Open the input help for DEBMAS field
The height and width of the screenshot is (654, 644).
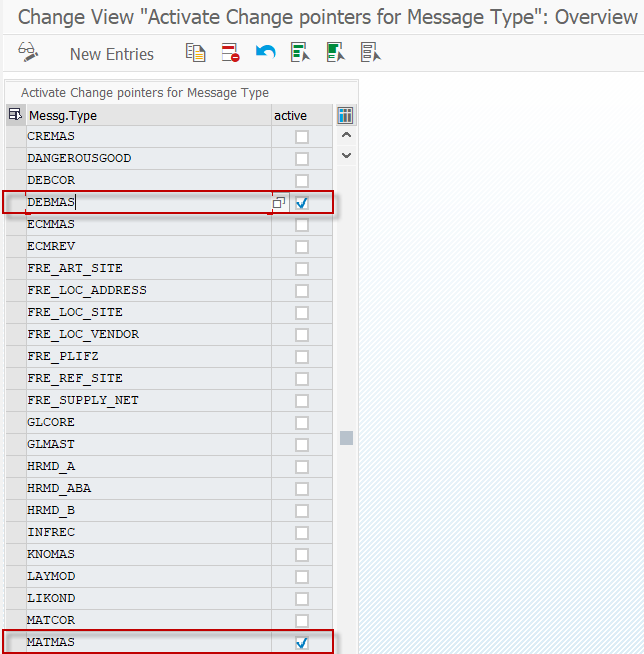point(279,203)
